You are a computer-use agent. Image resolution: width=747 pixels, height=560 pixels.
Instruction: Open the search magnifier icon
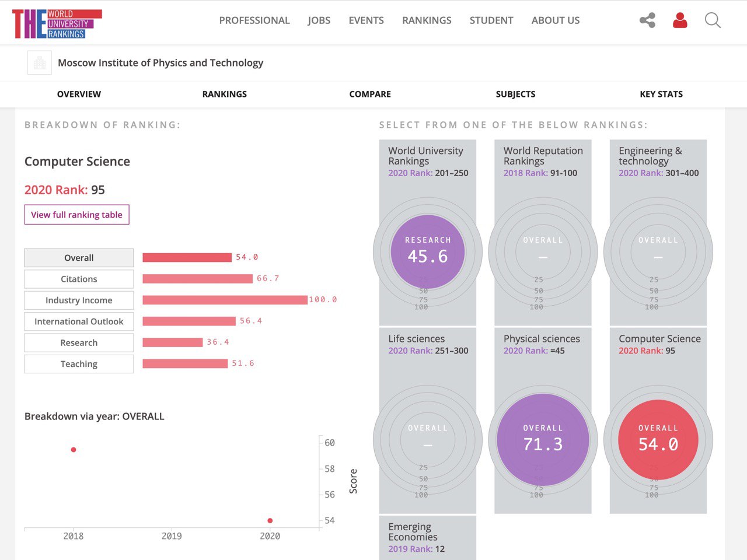(x=713, y=20)
